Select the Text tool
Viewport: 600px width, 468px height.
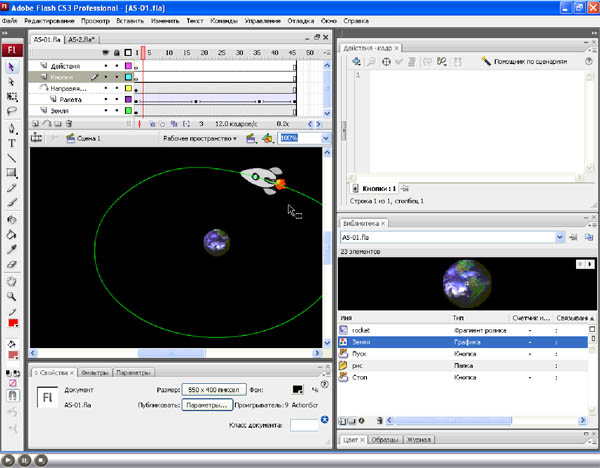(11, 143)
